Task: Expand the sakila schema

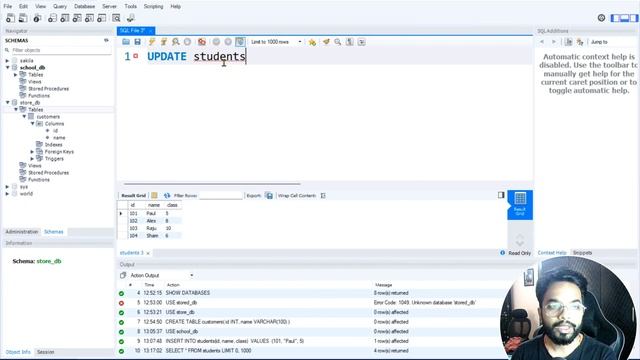Action: pos(7,60)
